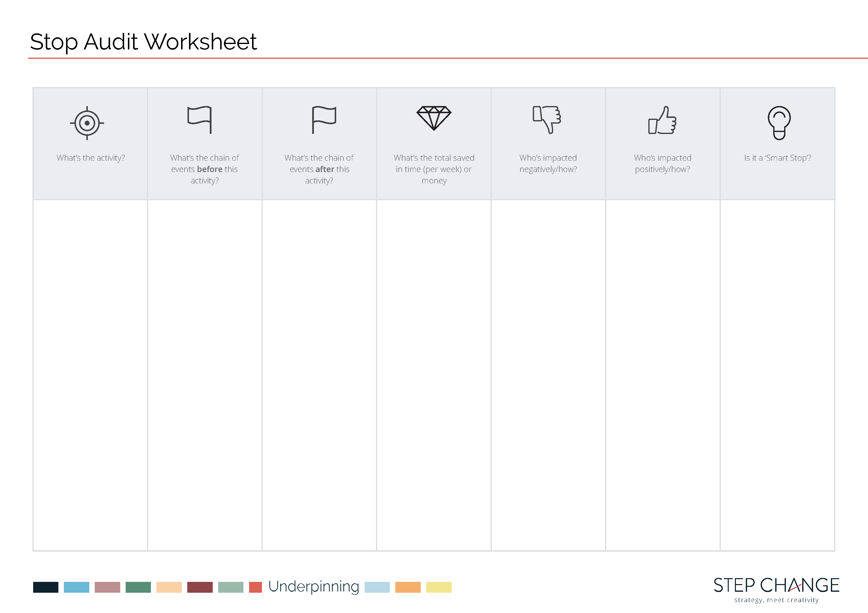
Task: Click the empty cell under "What's the activity?"
Action: pyautogui.click(x=90, y=375)
